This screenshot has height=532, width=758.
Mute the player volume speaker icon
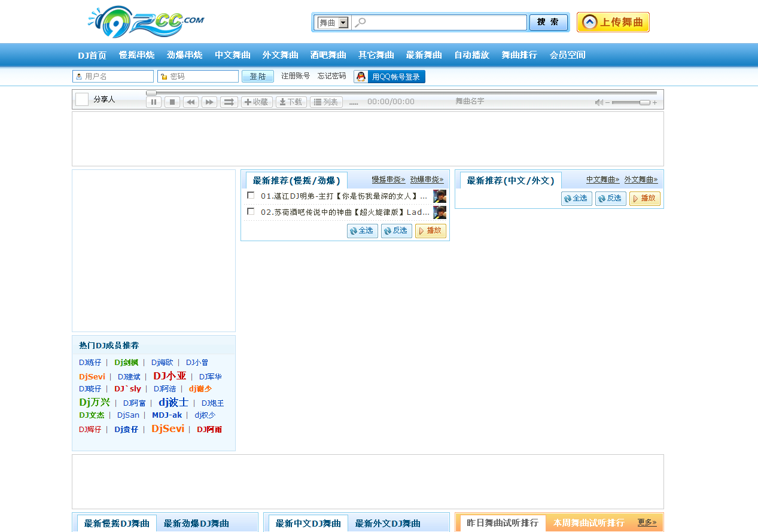coord(599,102)
